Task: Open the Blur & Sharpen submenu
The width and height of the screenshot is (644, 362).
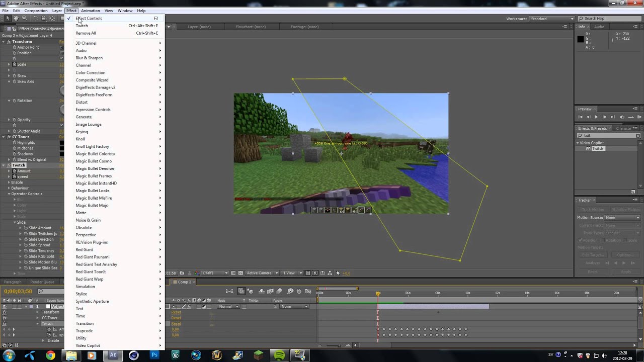Action: pyautogui.click(x=116, y=58)
